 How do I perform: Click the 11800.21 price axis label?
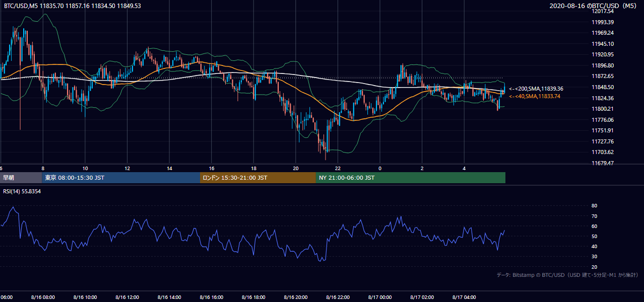602,109
